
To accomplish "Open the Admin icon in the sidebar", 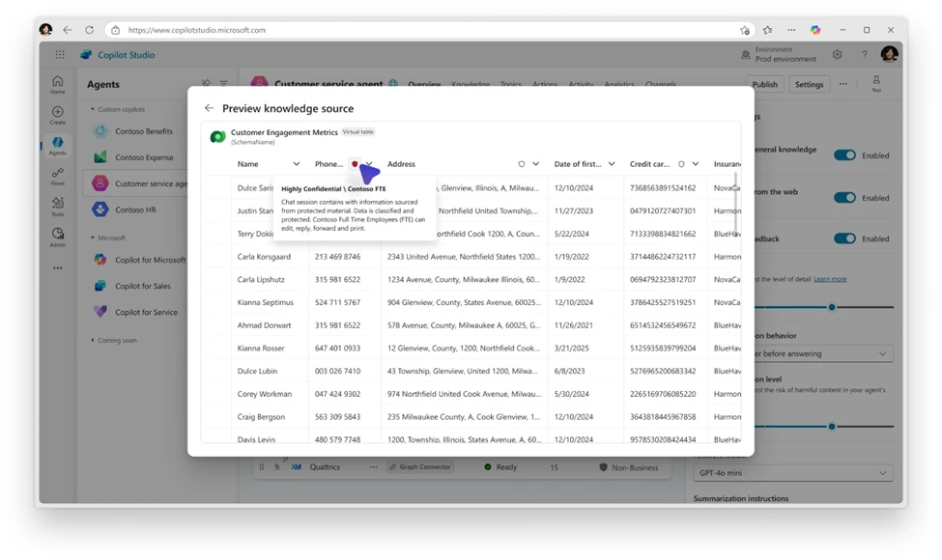I will pyautogui.click(x=57, y=234).
